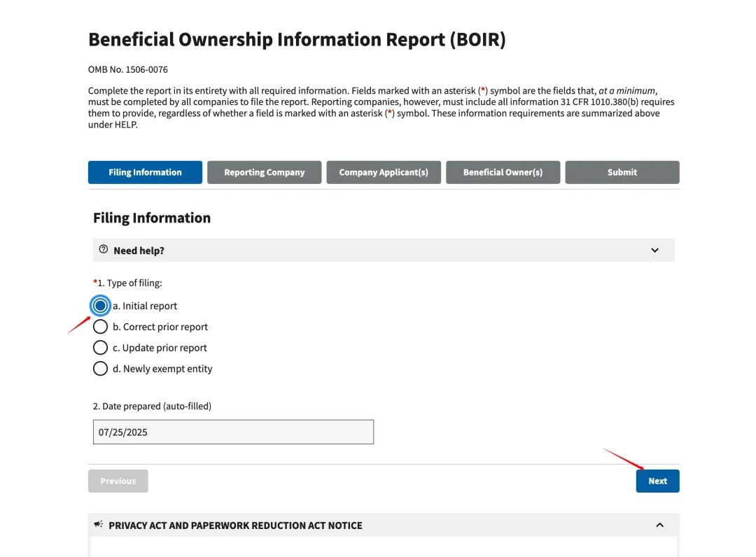This screenshot has height=557, width=756.
Task: Click the Beneficial Ownership Information Report page title
Action: pos(297,39)
